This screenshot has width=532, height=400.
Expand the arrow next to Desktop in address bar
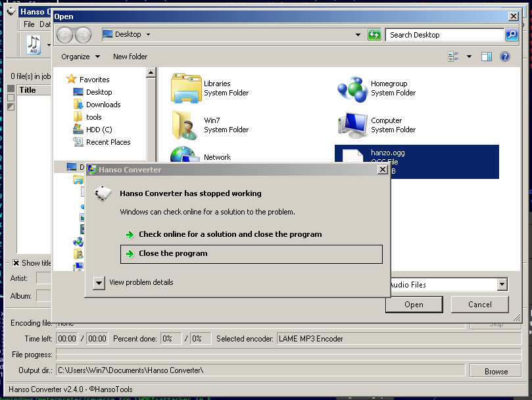[148, 34]
